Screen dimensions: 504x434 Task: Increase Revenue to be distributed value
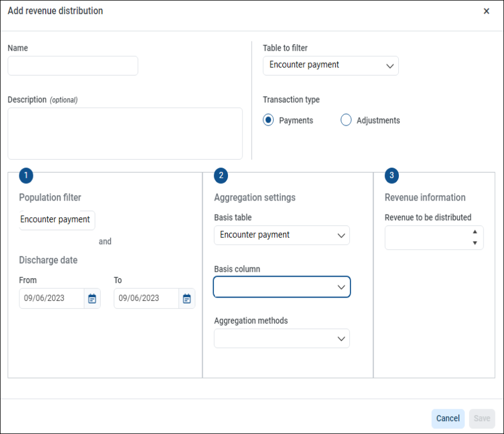[x=475, y=232]
